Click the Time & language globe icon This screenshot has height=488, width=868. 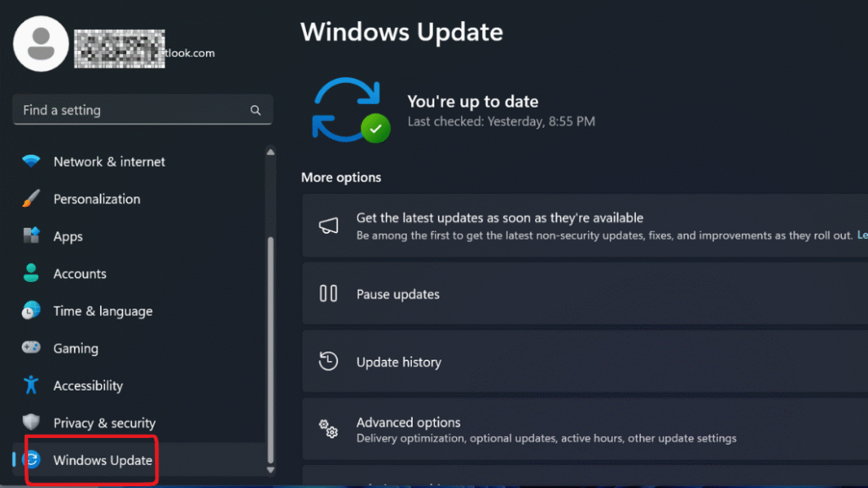click(31, 310)
